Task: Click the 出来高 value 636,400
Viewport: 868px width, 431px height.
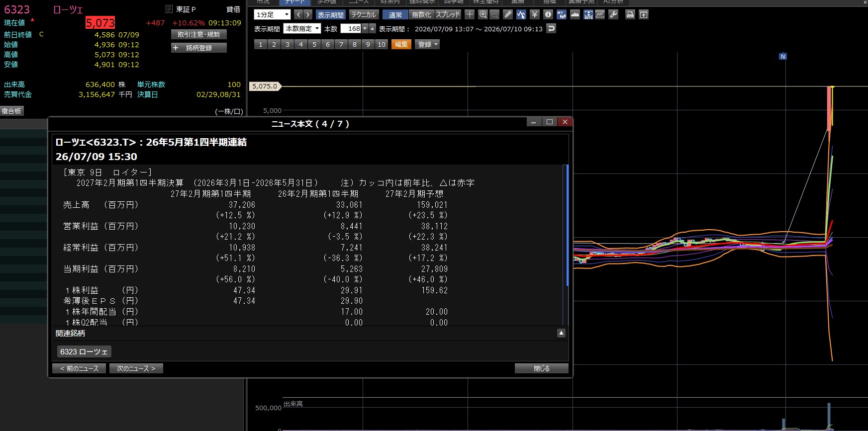Action: click(100, 85)
